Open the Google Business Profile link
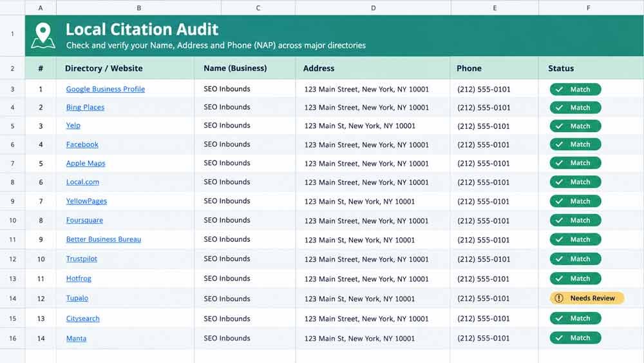This screenshot has height=363, width=644. point(106,89)
